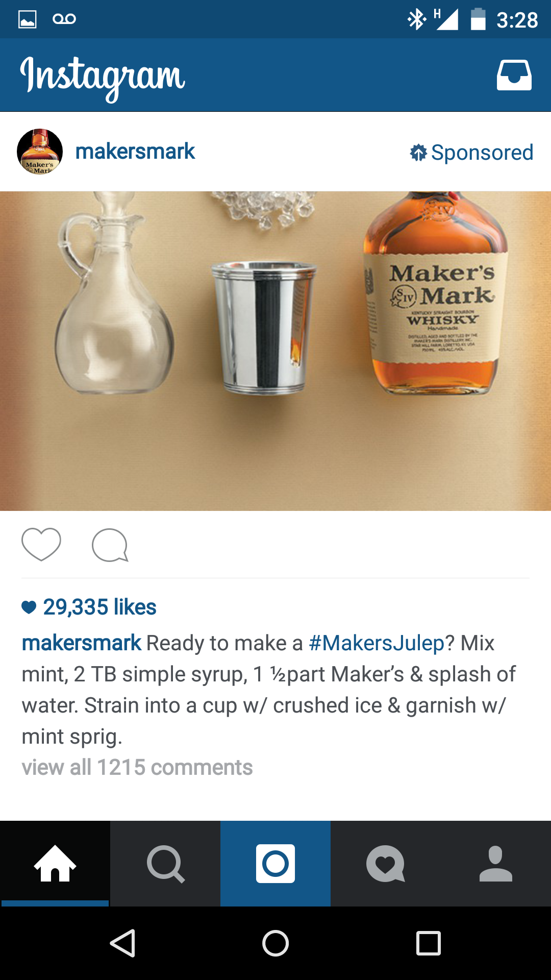Expand view all 1215 comments
This screenshot has height=980, width=551.
click(x=137, y=767)
